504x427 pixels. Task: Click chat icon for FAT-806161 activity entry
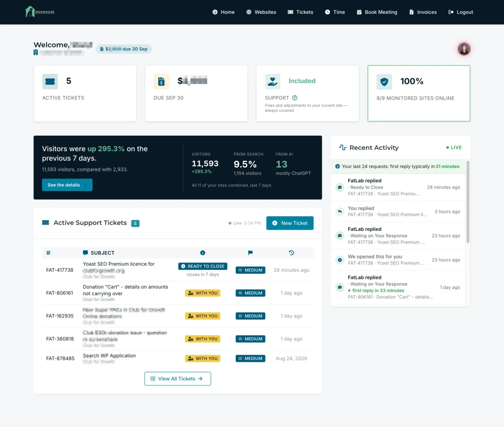(x=340, y=288)
